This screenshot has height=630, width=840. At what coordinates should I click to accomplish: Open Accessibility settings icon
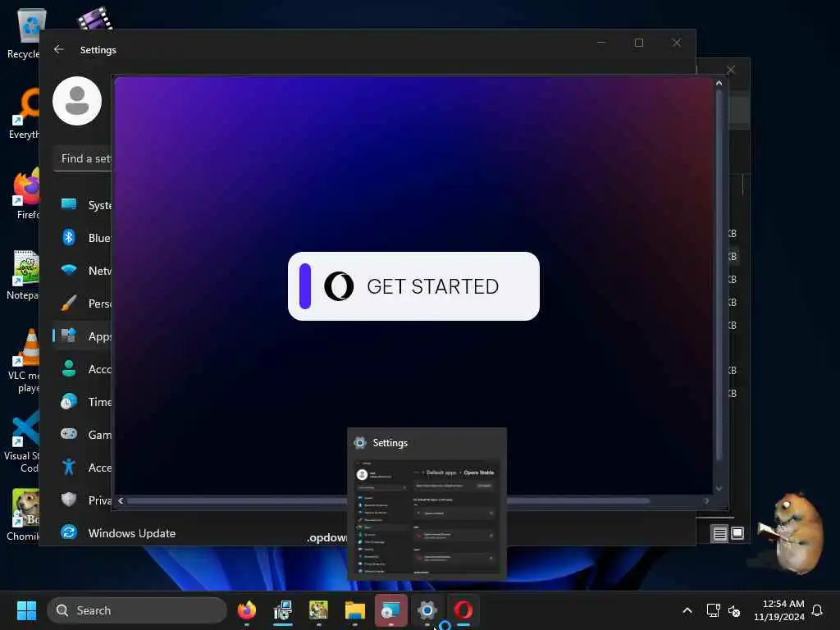69,467
